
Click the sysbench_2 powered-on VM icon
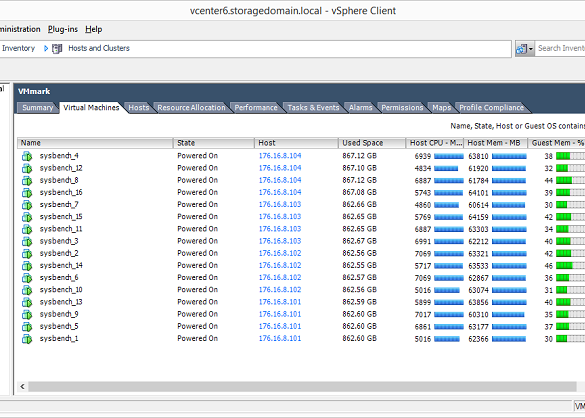27,254
